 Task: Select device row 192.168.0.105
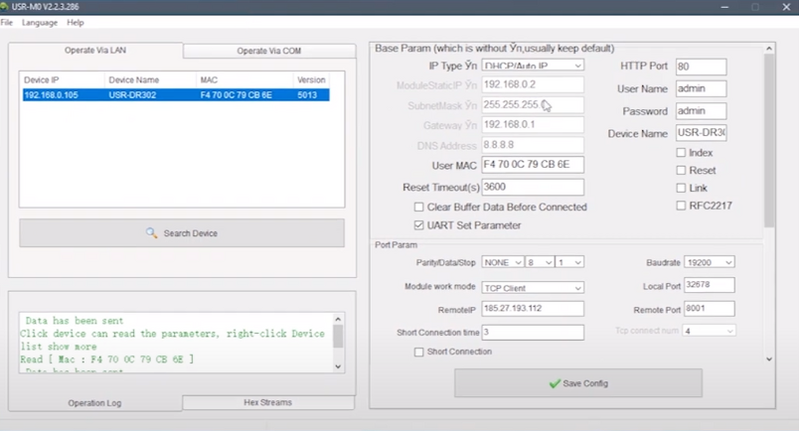pyautogui.click(x=176, y=95)
